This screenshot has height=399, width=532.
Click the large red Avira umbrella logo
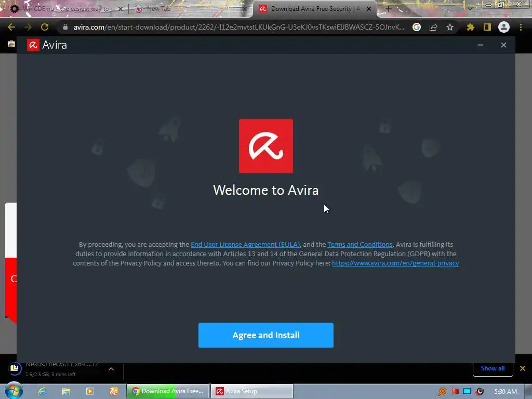266,146
